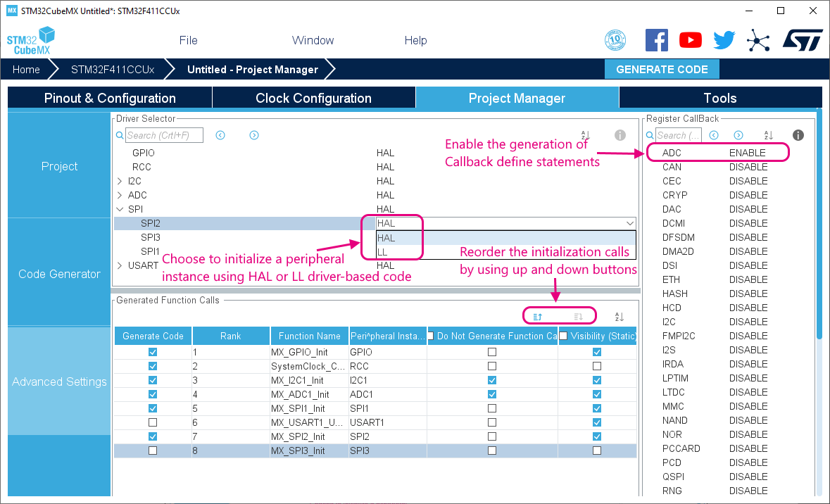
Task: Click the 10-year anniversary badge icon
Action: tap(615, 40)
